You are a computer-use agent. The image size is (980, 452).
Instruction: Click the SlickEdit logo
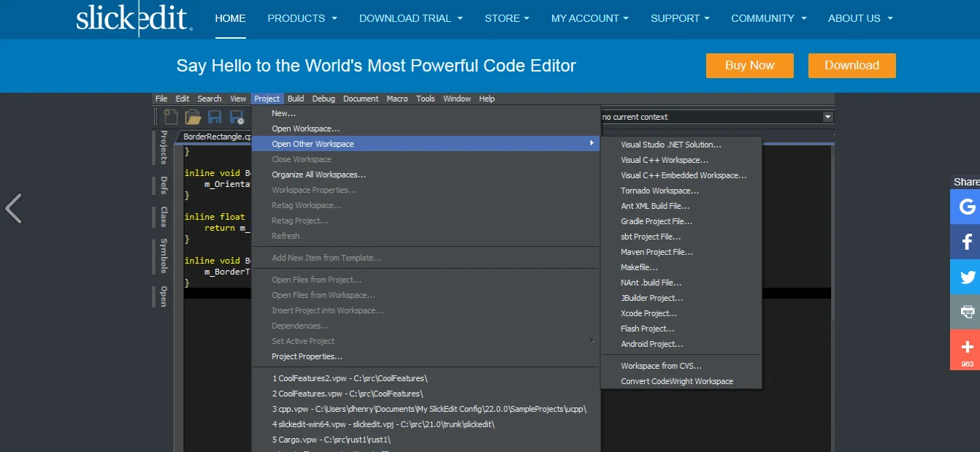point(134,18)
